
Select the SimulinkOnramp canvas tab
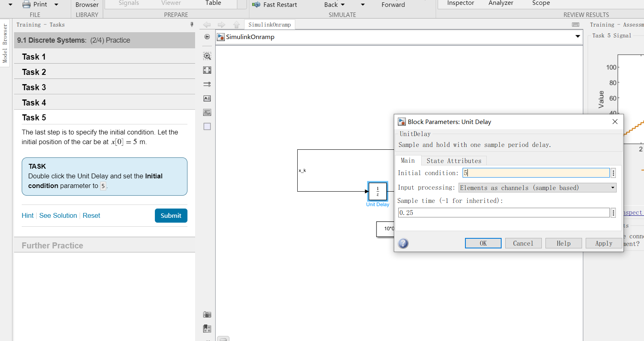pyautogui.click(x=270, y=25)
